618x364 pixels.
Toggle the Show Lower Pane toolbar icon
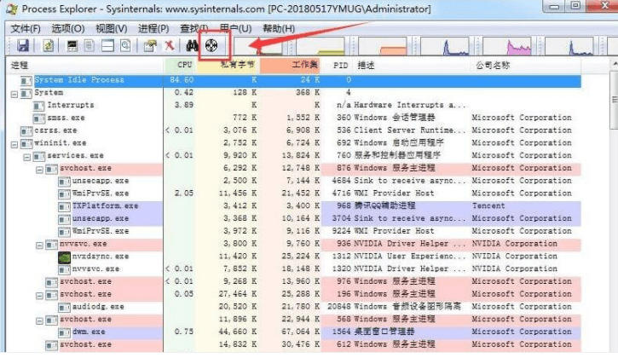[x=107, y=46]
